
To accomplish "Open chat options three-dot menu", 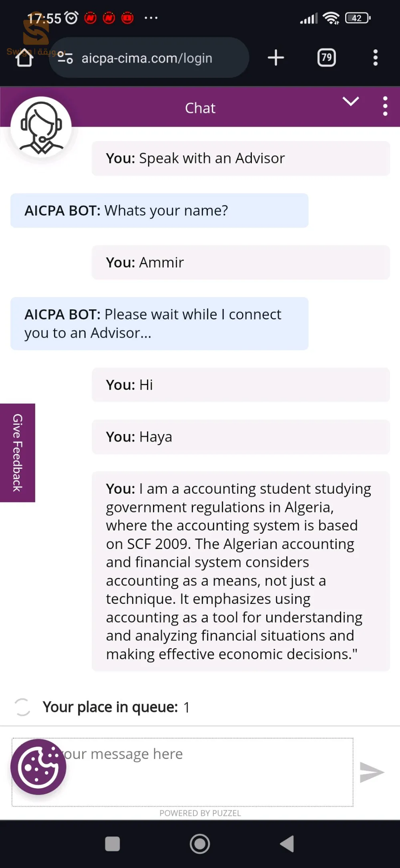I will (x=385, y=106).
